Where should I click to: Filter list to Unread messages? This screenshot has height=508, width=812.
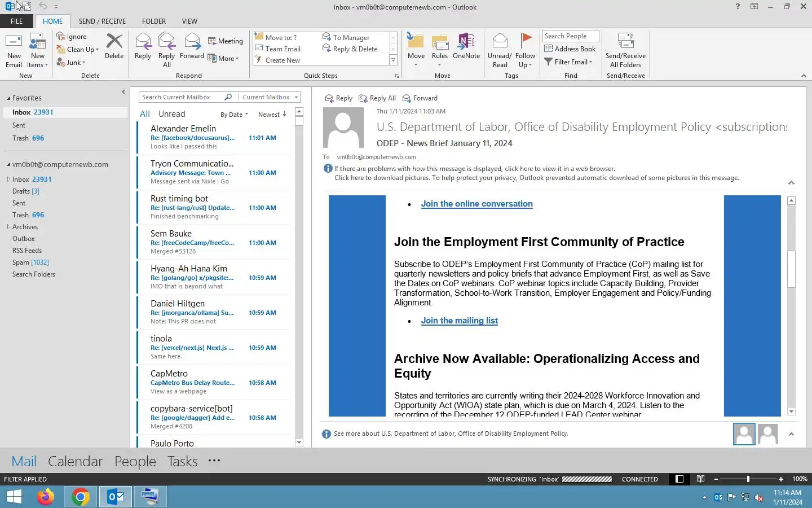point(171,114)
